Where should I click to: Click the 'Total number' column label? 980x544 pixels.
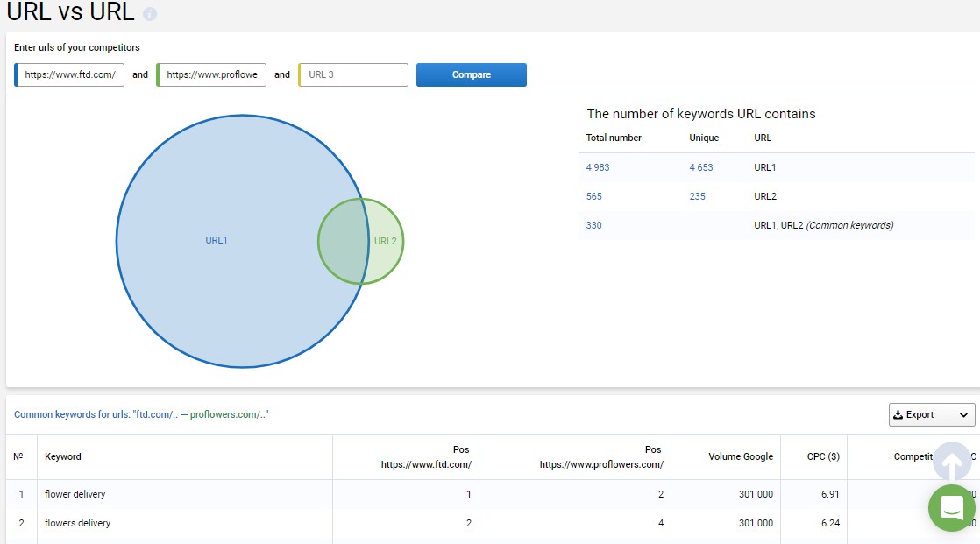tap(614, 138)
